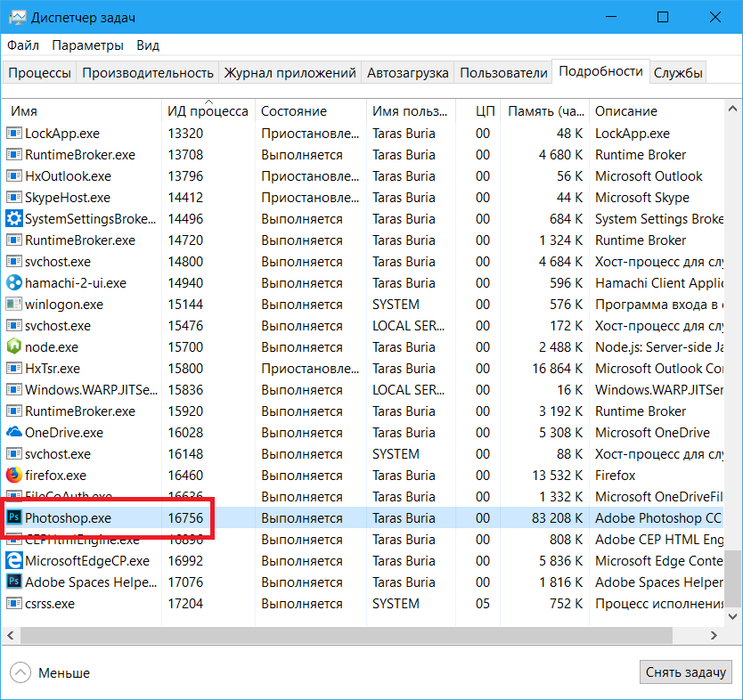This screenshot has width=743, height=700.
Task: Click vertical scrollbar down arrow
Action: pos(732,616)
